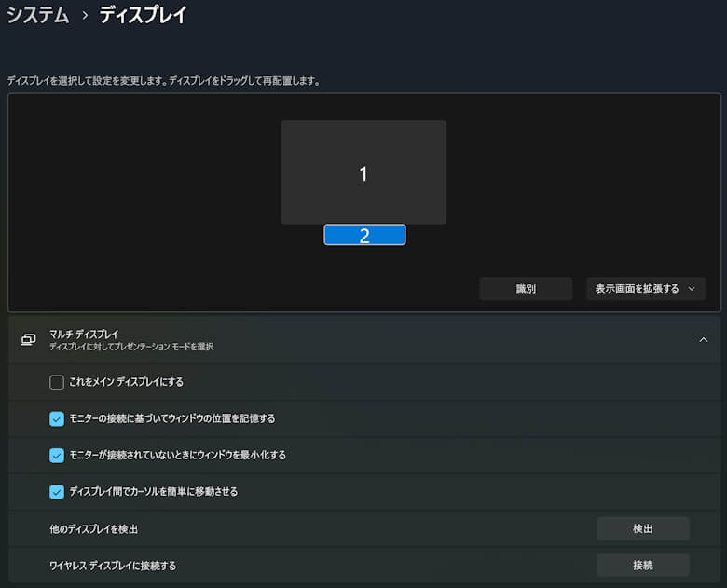Viewport: 727px width, 588px height.
Task: Toggle ディスプレイ間でカーソルを簡単に移動させる checkbox
Action: (57, 491)
